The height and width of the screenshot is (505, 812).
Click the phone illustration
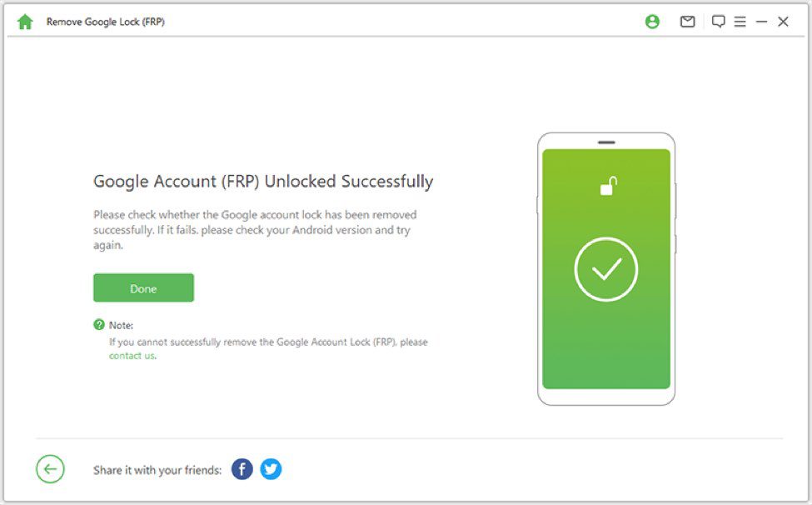pyautogui.click(x=605, y=265)
